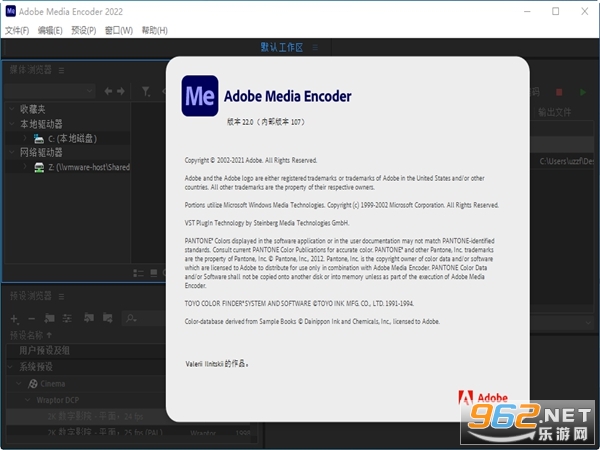This screenshot has height=450, width=600.
Task: Select the Z: network drive icon
Action: 39,167
